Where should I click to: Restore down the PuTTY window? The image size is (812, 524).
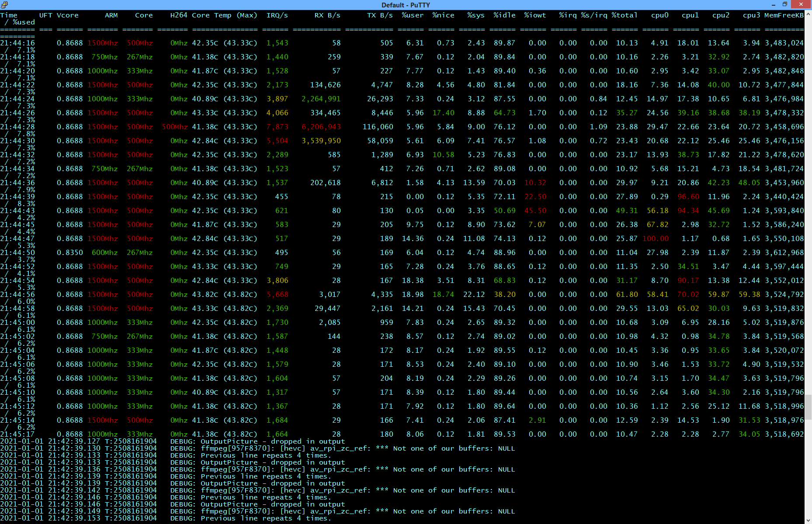pos(785,4)
